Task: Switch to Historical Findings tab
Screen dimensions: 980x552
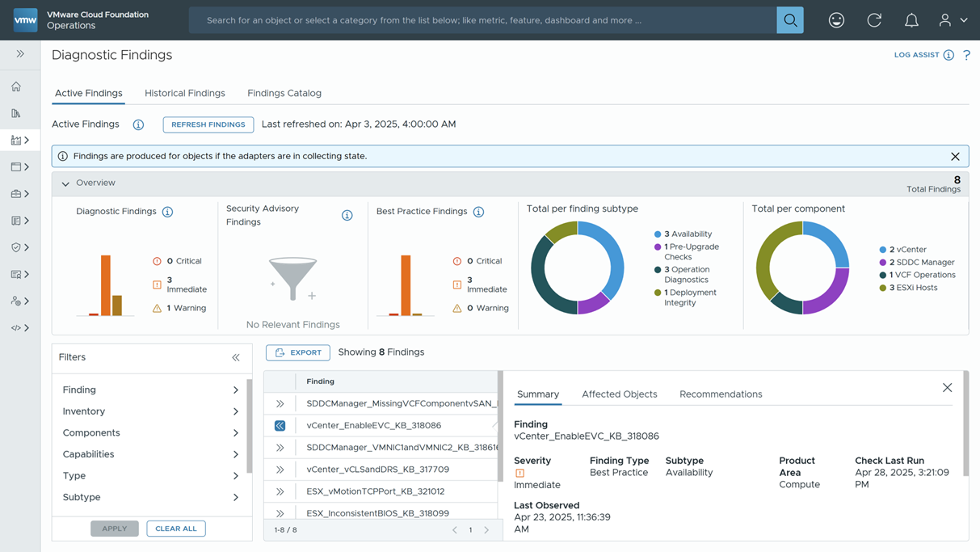Action: coord(185,93)
